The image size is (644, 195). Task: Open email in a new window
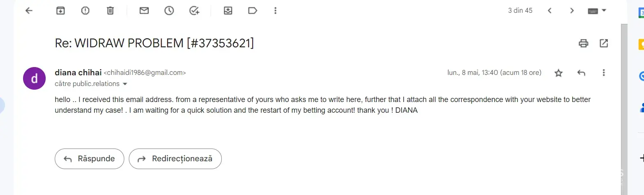(604, 43)
